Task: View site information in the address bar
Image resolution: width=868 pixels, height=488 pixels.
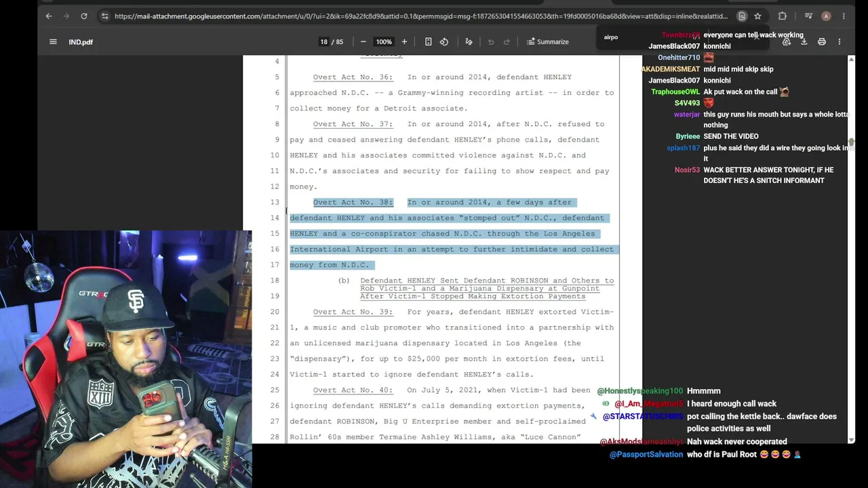Action: [x=104, y=16]
